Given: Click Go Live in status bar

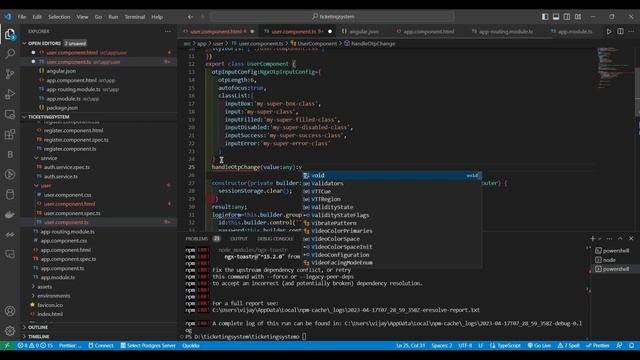Looking at the screenshot, I should [539, 346].
